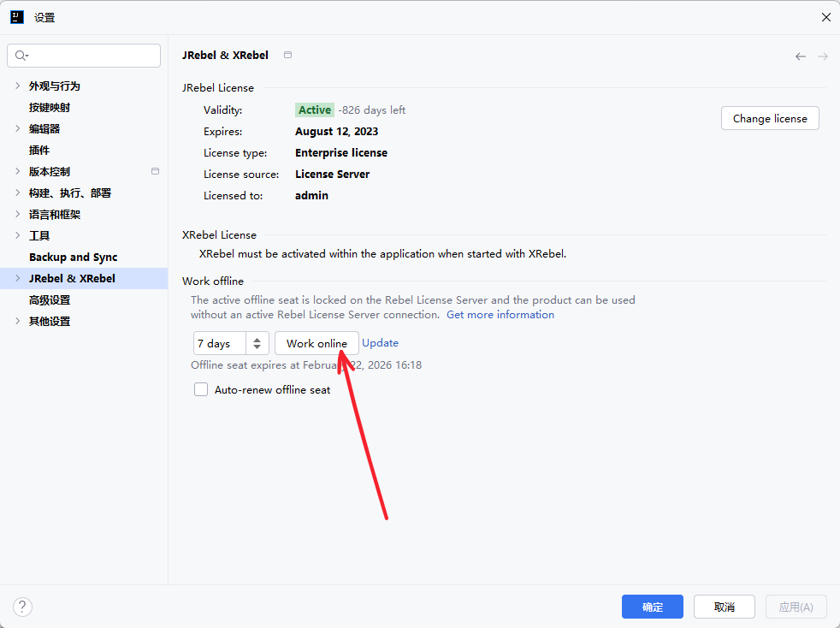Expand the 外观与行为 settings section
Viewport: 840px width, 628px height.
(18, 86)
